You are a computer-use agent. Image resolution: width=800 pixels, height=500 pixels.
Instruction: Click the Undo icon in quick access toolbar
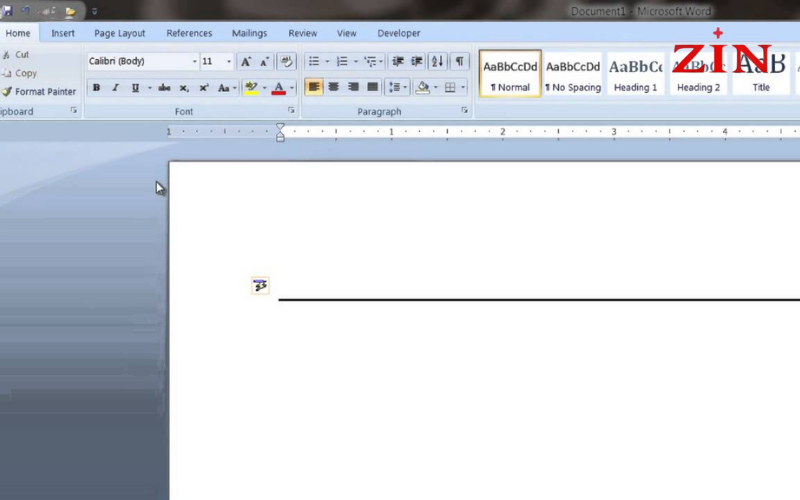[26, 11]
